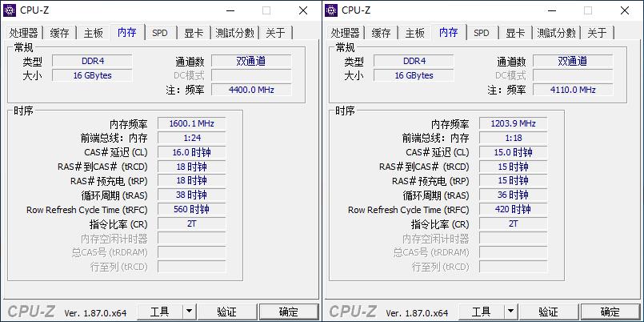Click 确定 button in right CPU-Z window
The image size is (644, 322).
coord(610,312)
